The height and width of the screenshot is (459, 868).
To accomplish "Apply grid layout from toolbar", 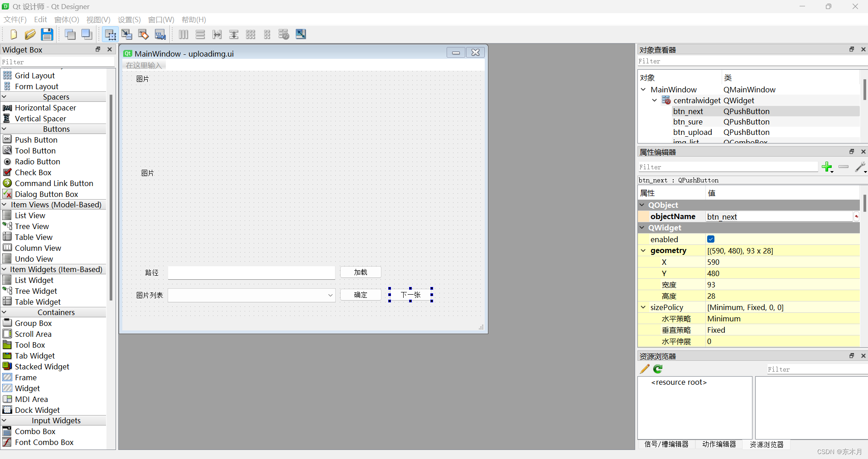I will click(x=251, y=34).
